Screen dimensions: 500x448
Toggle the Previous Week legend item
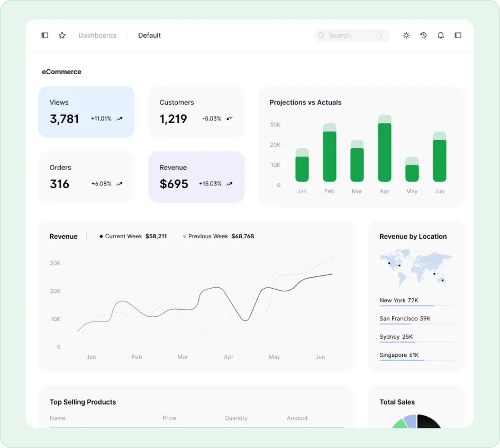tap(218, 236)
